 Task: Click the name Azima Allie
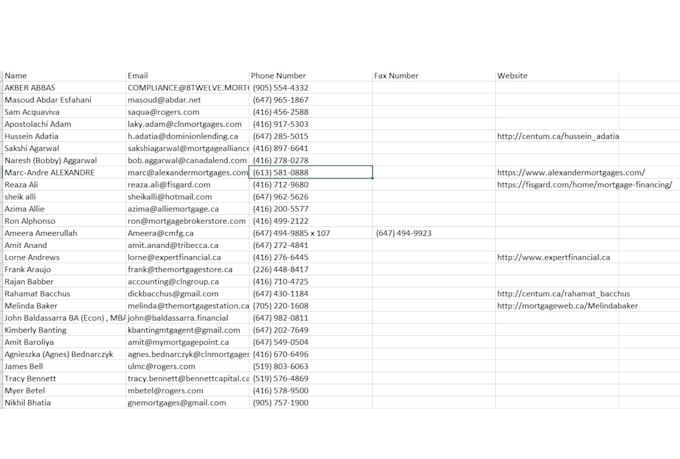click(24, 209)
